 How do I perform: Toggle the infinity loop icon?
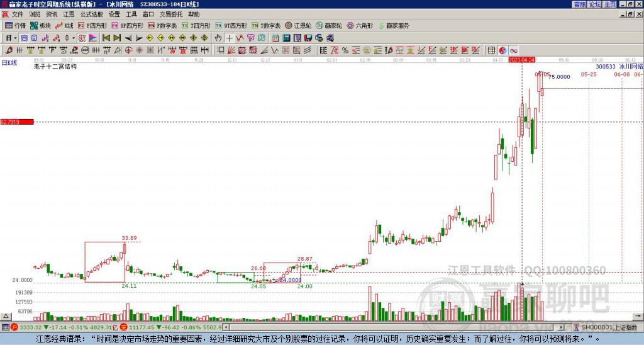coord(514,50)
